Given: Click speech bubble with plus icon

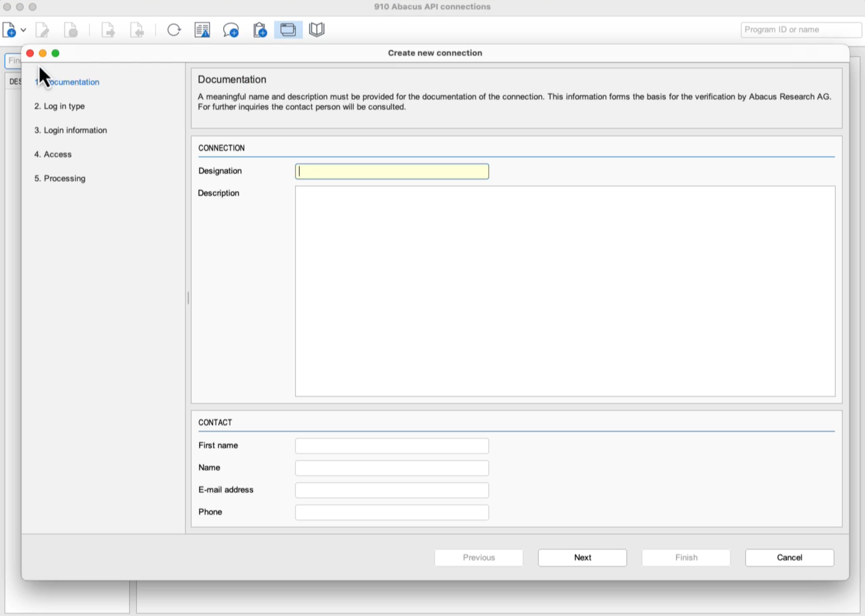Looking at the screenshot, I should click(231, 30).
